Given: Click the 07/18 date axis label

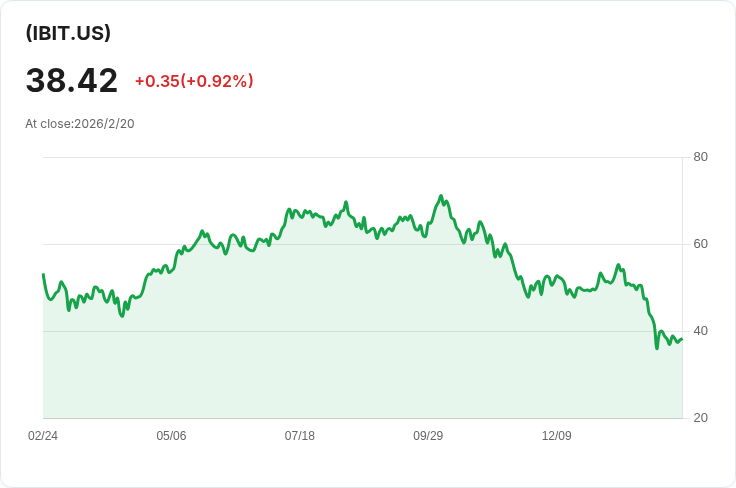Looking at the screenshot, I should (x=300, y=436).
